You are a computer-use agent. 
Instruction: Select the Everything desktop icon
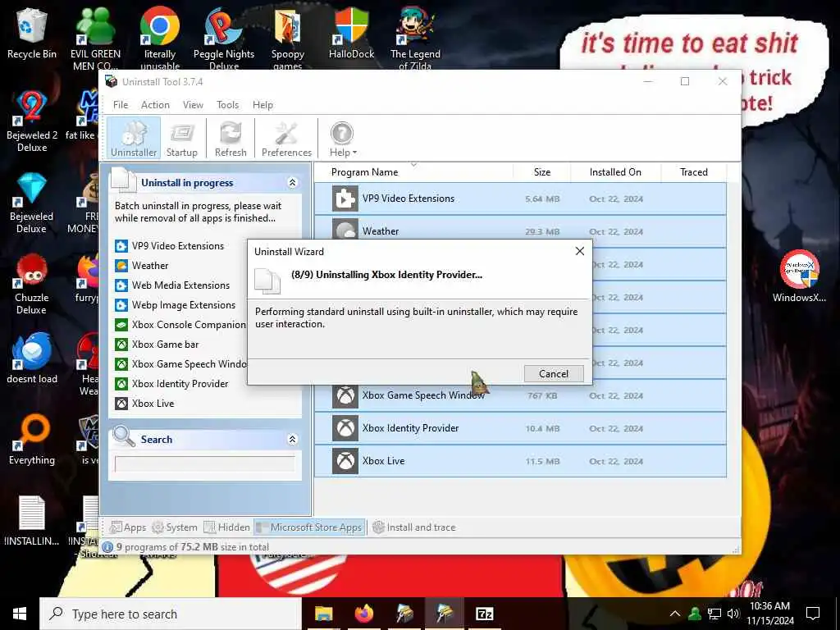pos(32,440)
